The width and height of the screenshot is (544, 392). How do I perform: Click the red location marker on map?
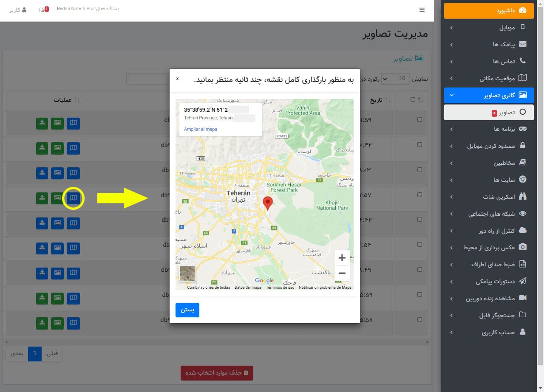click(x=267, y=203)
